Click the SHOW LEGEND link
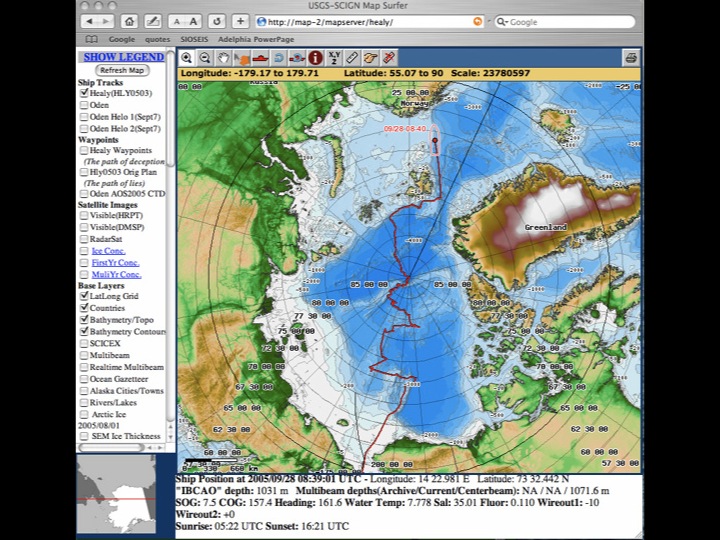This screenshot has width=720, height=540. pos(123,58)
